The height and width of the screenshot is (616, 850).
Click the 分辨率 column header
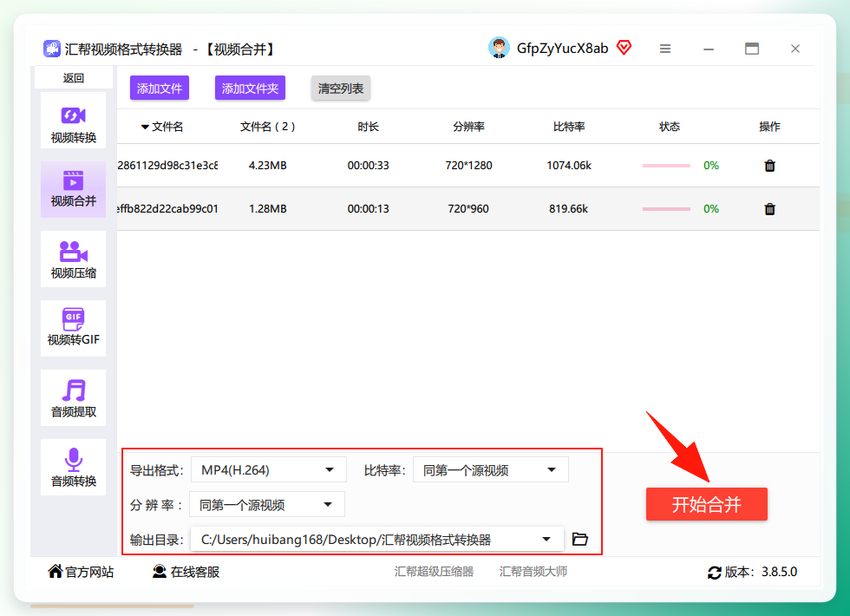coord(468,127)
